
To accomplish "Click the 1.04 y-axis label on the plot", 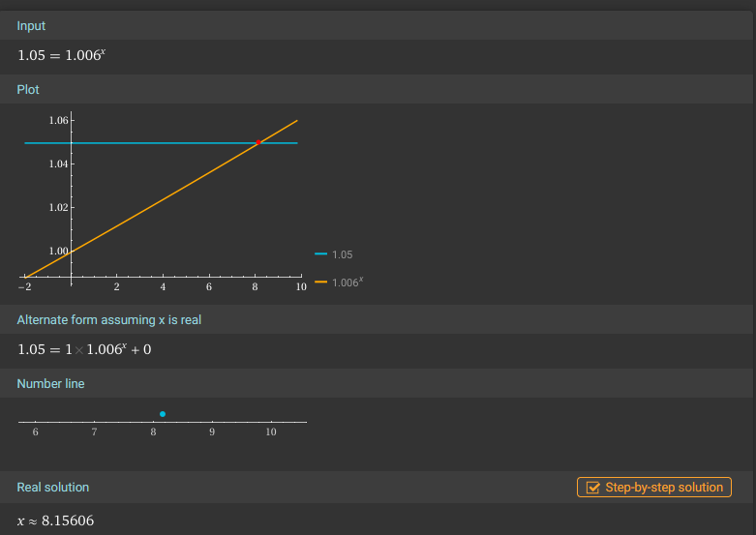I will coord(58,163).
